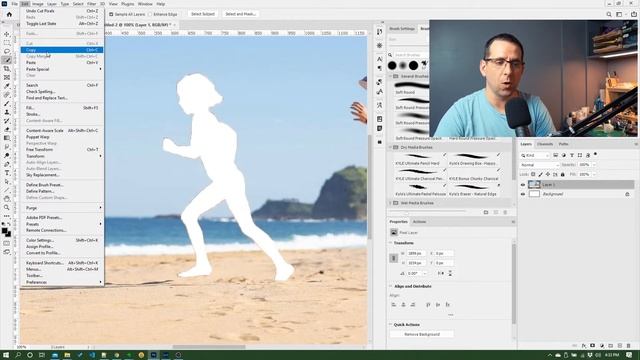Select the Clone Stamp tool
The image size is (640, 360).
[7, 112]
